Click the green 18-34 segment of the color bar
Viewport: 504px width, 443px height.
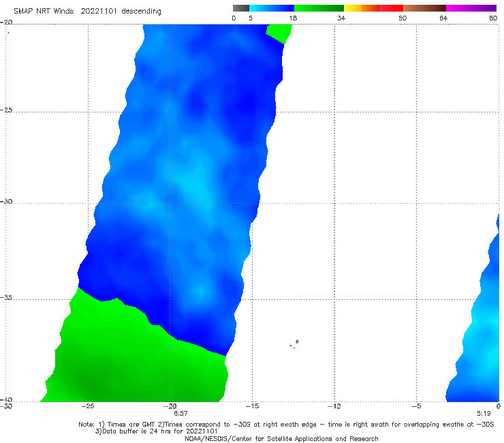pos(319,8)
